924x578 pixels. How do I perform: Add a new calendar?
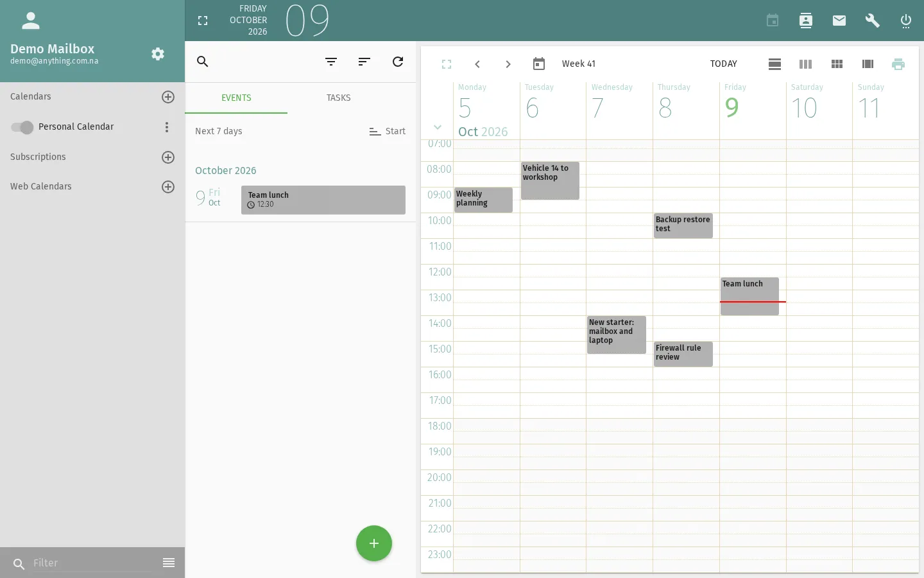pyautogui.click(x=168, y=97)
